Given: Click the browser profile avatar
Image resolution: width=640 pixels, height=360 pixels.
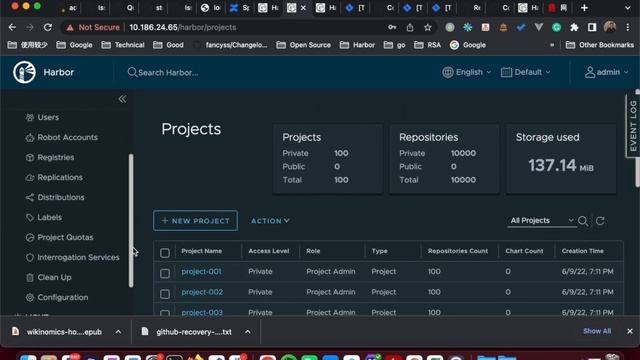Looking at the screenshot, I should coord(610,27).
